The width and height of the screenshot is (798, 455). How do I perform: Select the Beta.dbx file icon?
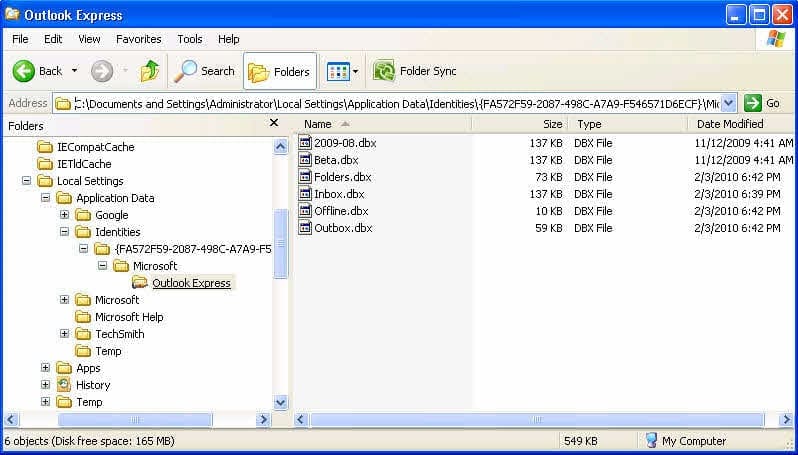[x=305, y=159]
